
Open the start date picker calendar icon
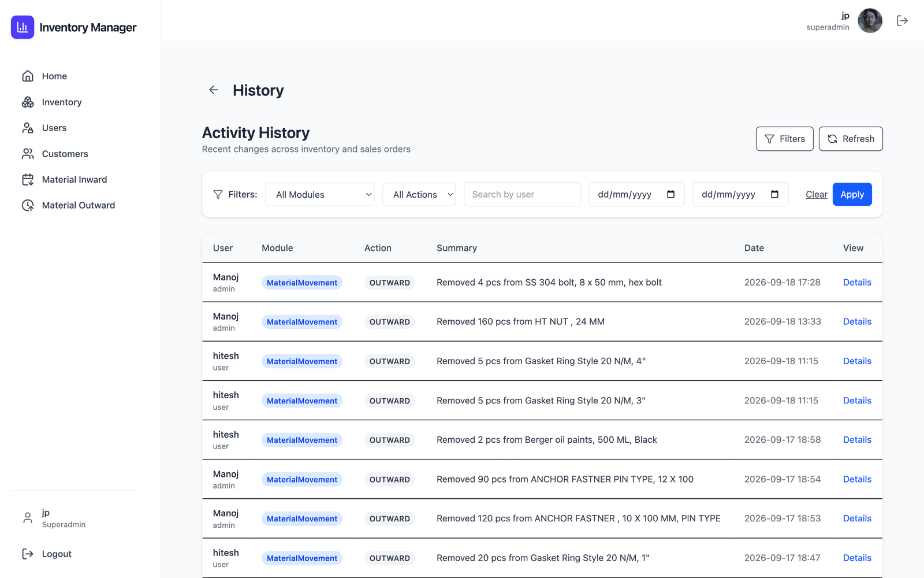tap(670, 194)
